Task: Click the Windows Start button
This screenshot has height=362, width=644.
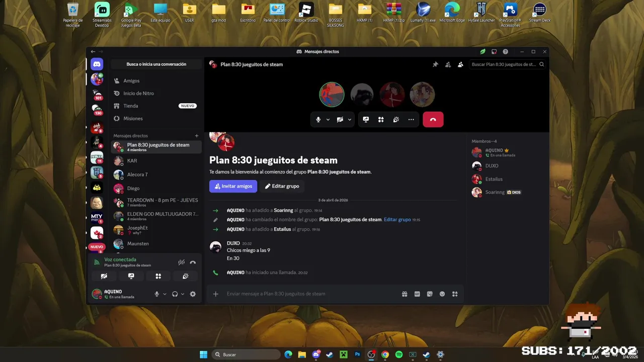Action: [203, 354]
